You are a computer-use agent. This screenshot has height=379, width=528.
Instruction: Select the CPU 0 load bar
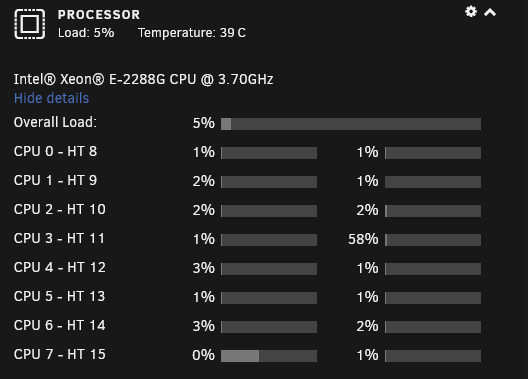tap(269, 153)
